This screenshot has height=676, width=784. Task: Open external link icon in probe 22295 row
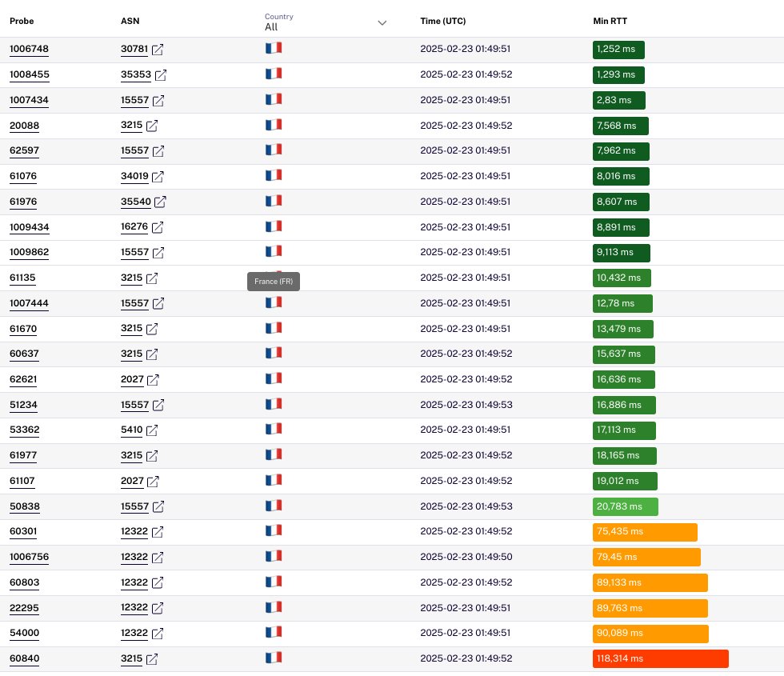158,608
